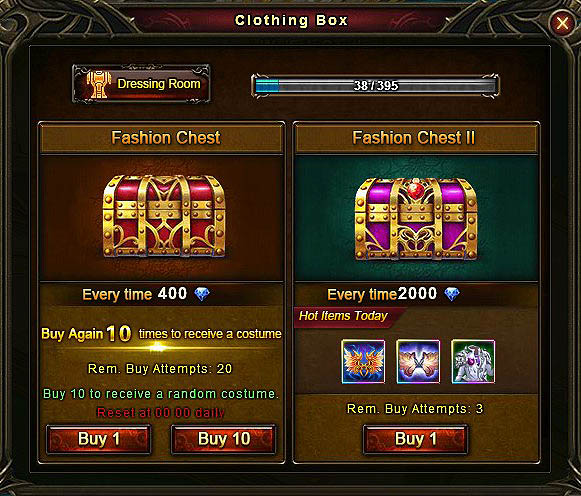581x496 pixels.
Task: Click the diamond icon next to 2000
Action: point(452,294)
